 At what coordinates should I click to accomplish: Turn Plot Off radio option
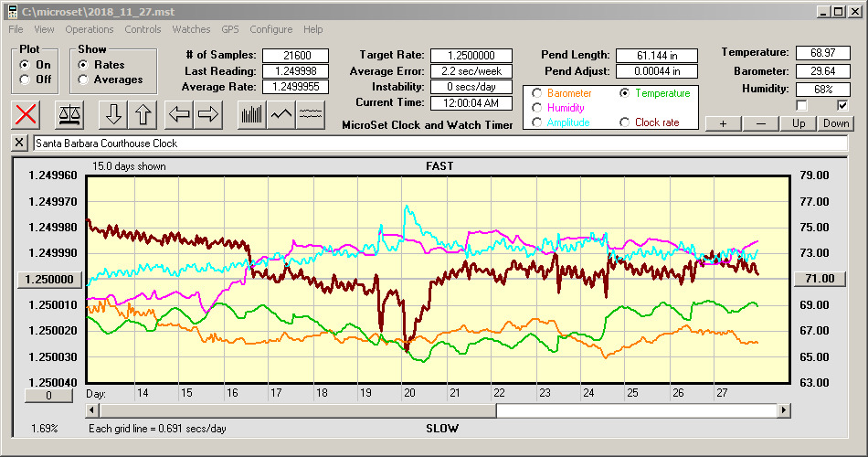click(x=25, y=80)
